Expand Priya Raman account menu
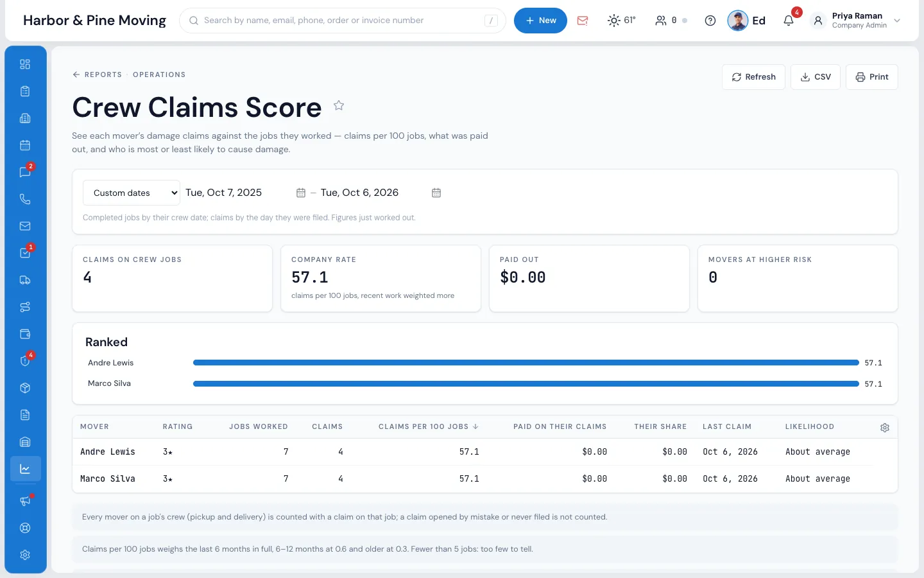 857,21
